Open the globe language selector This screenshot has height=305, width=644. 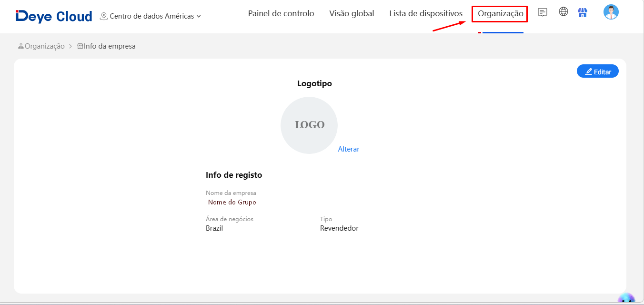click(x=563, y=12)
